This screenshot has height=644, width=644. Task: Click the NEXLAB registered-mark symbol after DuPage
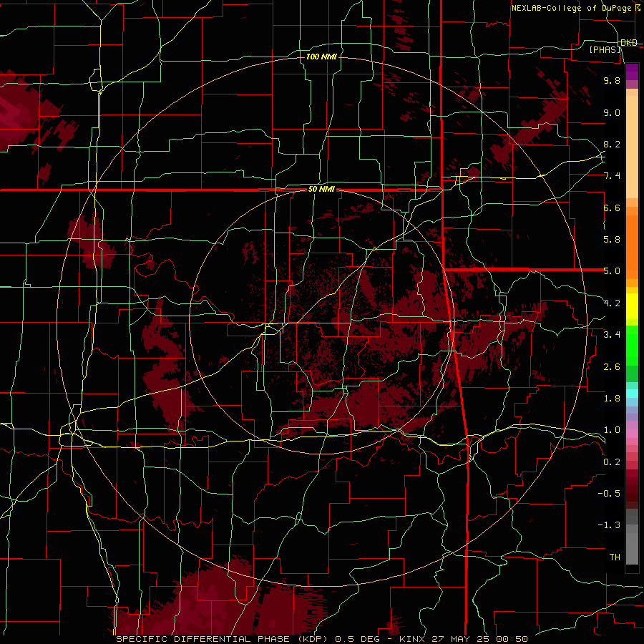(x=638, y=8)
